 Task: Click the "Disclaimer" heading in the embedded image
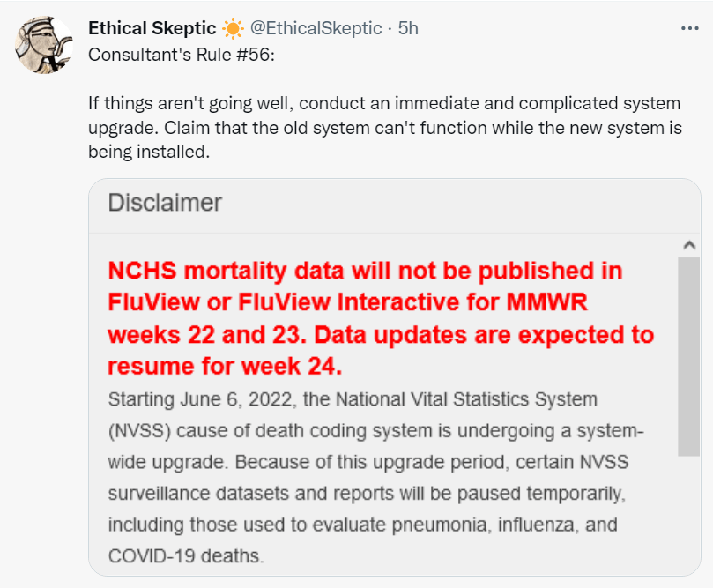click(x=165, y=203)
